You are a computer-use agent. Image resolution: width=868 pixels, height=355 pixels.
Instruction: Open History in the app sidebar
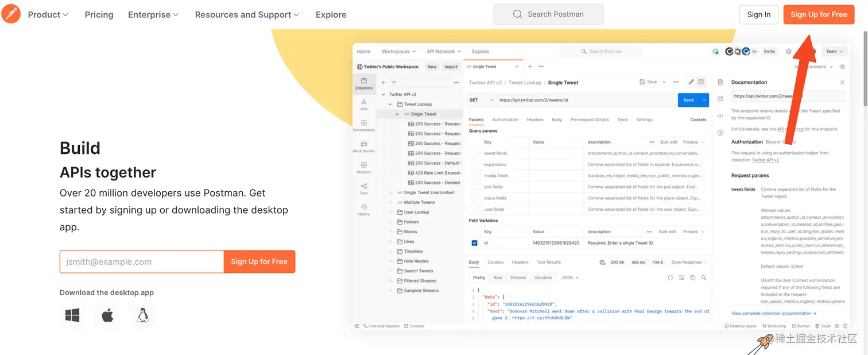pos(363,210)
